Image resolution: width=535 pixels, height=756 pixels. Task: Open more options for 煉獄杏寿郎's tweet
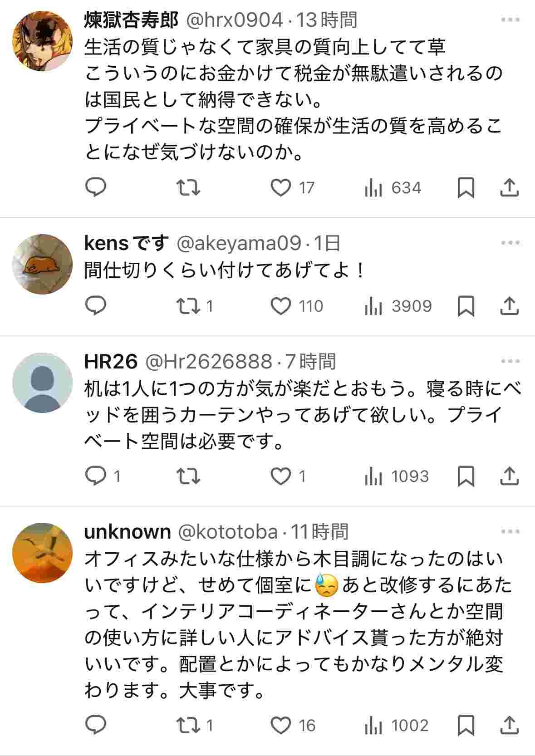pyautogui.click(x=510, y=20)
